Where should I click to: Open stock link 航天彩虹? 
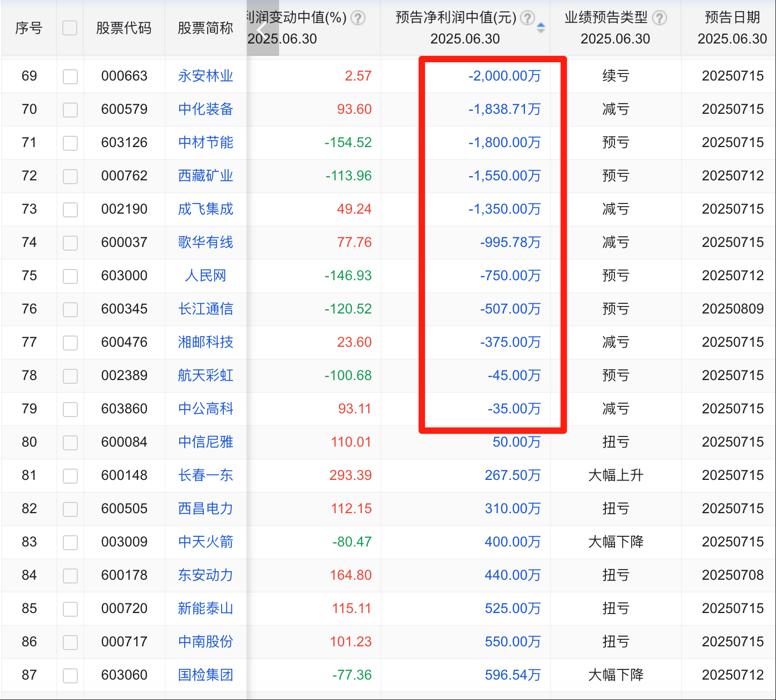pos(206,375)
